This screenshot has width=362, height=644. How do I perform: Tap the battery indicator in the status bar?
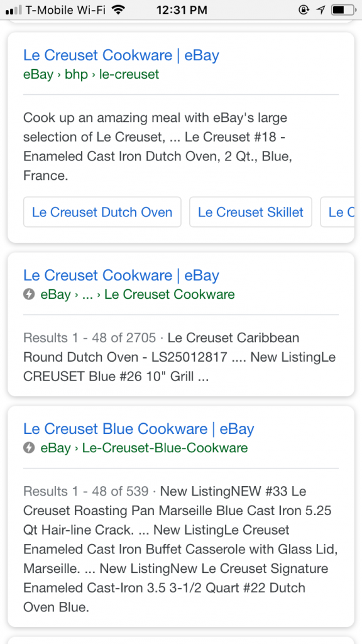[x=340, y=9]
